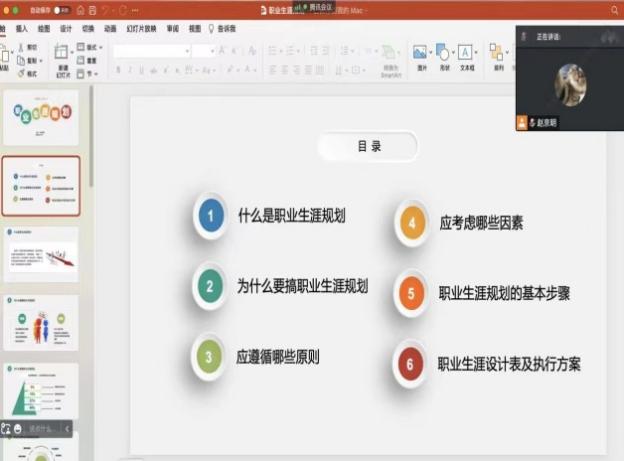This screenshot has height=461, width=624.
Task: Click the search magnifier in title bar
Action: 614,9
